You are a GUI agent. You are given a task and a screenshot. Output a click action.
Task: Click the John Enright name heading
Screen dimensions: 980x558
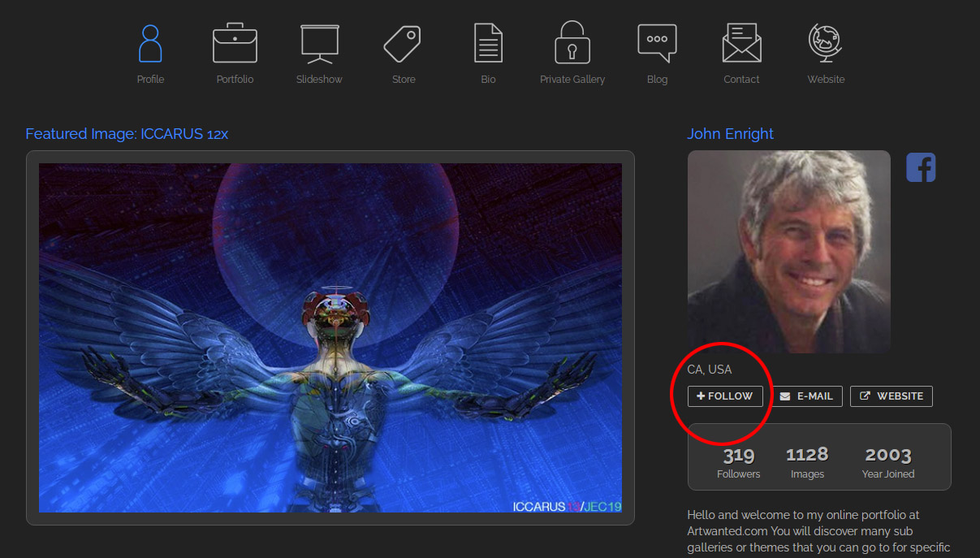[730, 134]
